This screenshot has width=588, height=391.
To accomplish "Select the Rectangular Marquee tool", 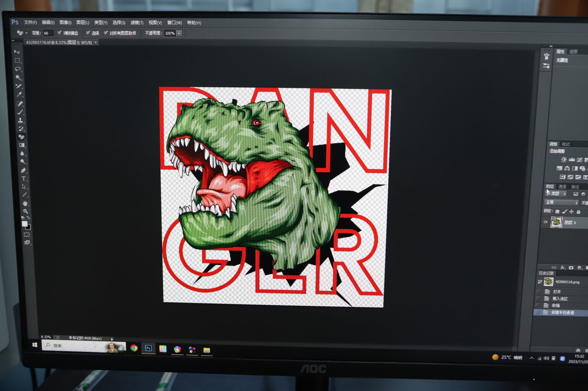I will pos(17,60).
